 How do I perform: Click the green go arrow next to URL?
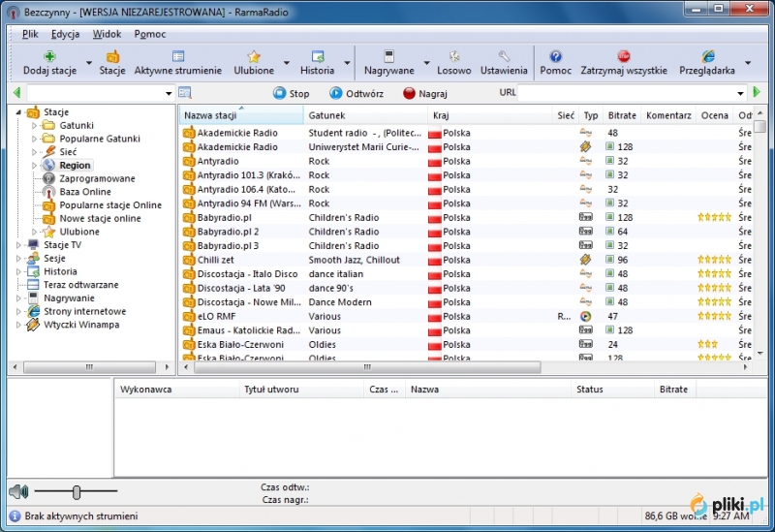click(x=757, y=92)
